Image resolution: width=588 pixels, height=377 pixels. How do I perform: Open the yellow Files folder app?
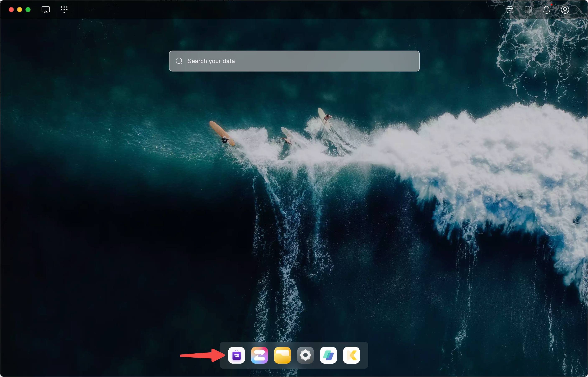pos(283,355)
